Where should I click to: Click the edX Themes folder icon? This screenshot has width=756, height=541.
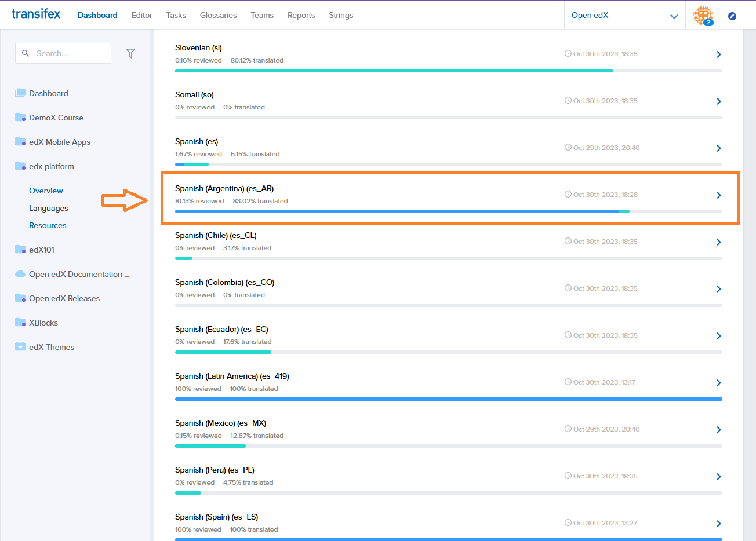point(20,347)
